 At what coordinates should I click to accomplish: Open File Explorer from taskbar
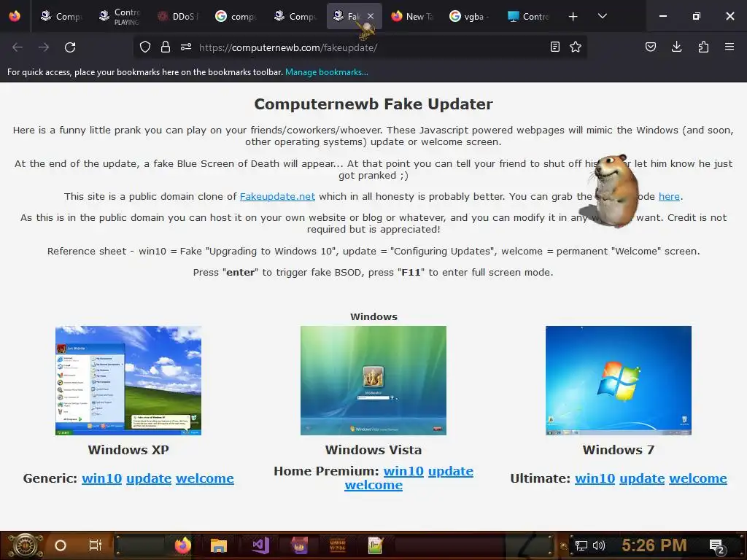(219, 545)
